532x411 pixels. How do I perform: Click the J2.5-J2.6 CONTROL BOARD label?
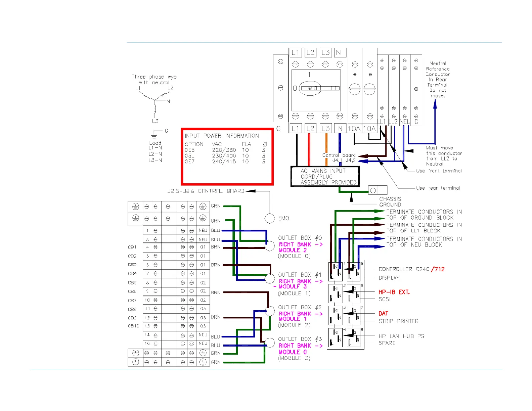coord(206,191)
